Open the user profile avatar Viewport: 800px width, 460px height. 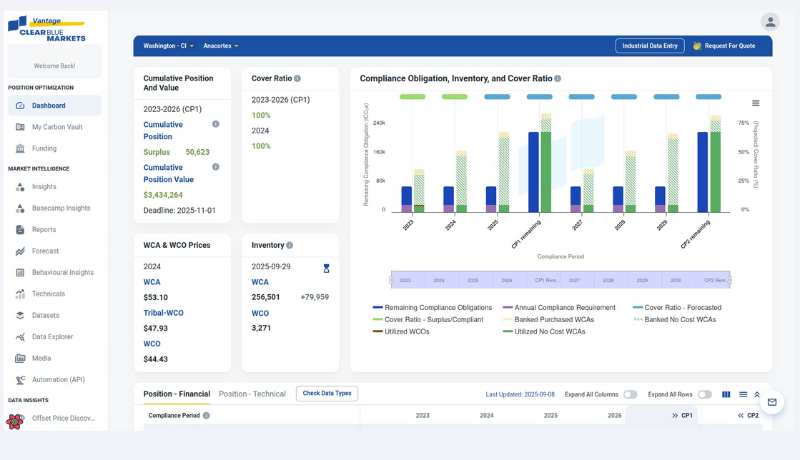coord(769,22)
